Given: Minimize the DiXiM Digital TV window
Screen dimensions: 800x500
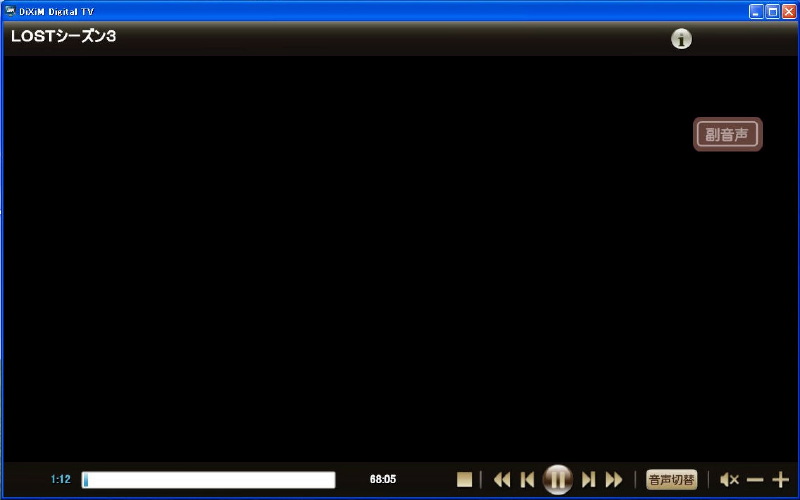Looking at the screenshot, I should 756,11.
